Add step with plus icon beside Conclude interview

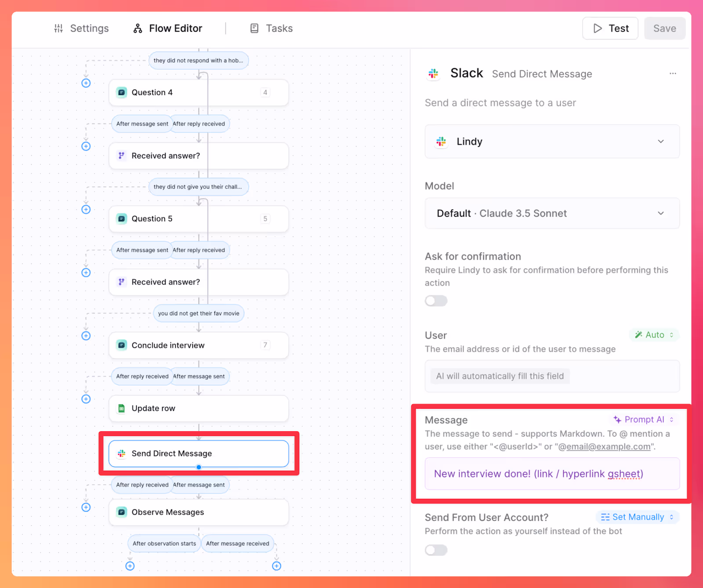click(x=86, y=336)
